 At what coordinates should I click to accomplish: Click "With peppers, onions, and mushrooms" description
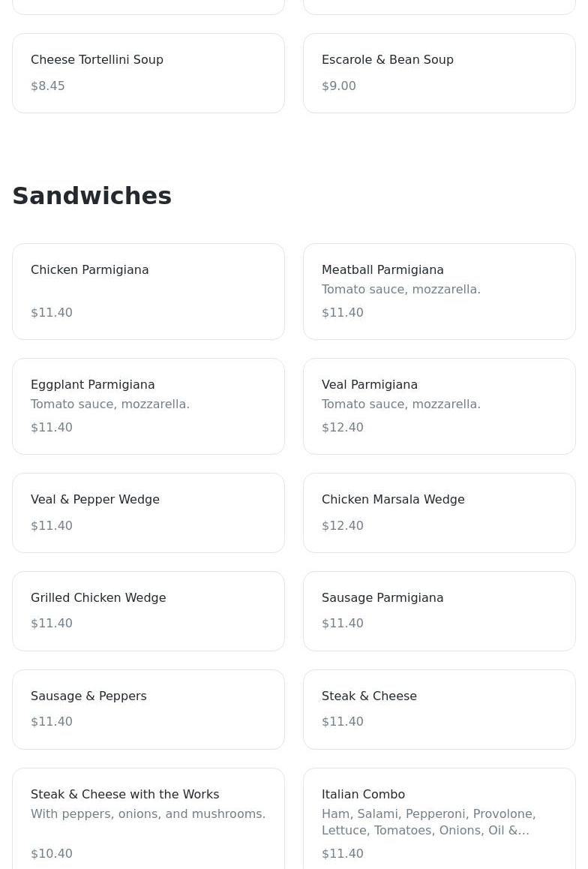[x=148, y=814]
